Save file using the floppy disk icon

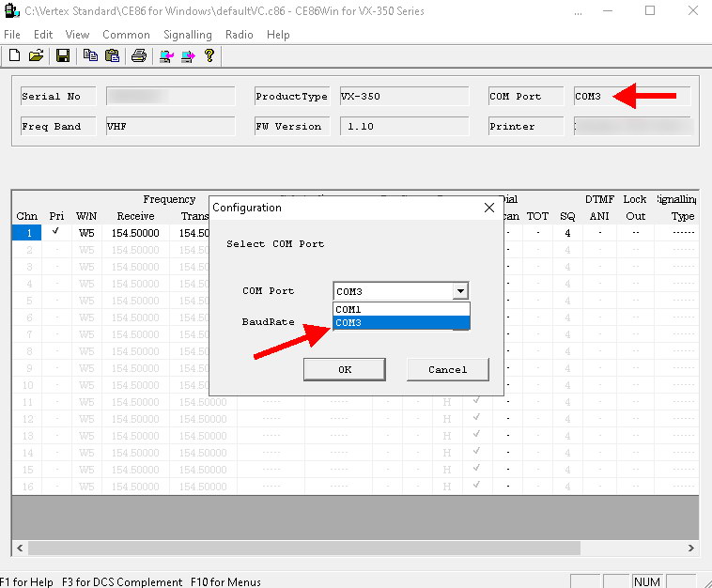click(63, 55)
